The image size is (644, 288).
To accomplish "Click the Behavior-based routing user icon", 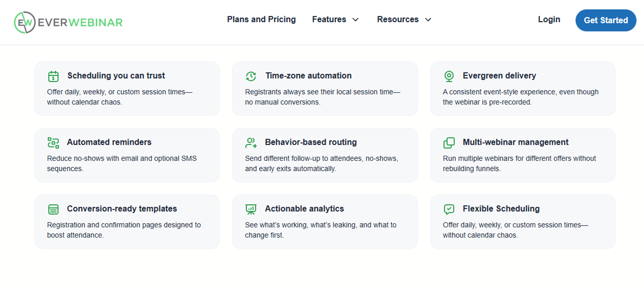I will tap(251, 143).
